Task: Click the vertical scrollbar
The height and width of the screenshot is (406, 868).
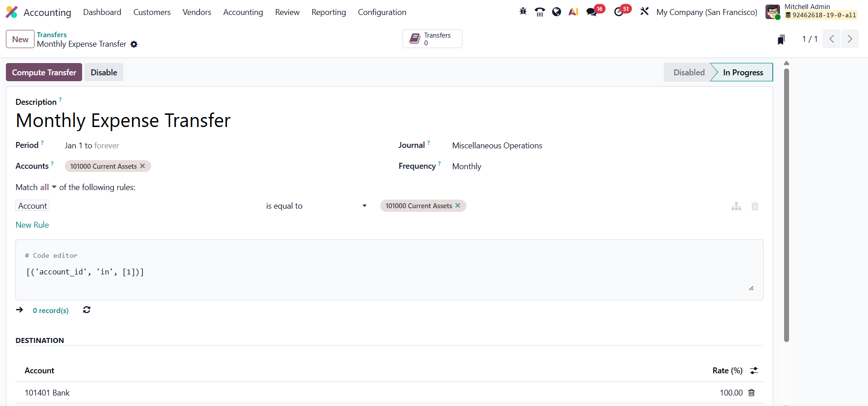Action: click(x=786, y=204)
